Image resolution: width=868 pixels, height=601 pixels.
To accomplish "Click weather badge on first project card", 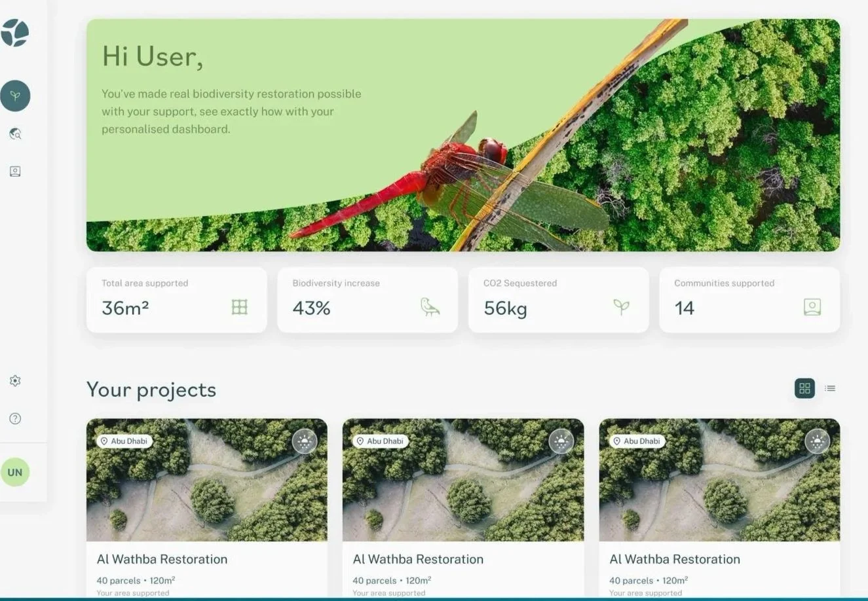I will coord(304,442).
